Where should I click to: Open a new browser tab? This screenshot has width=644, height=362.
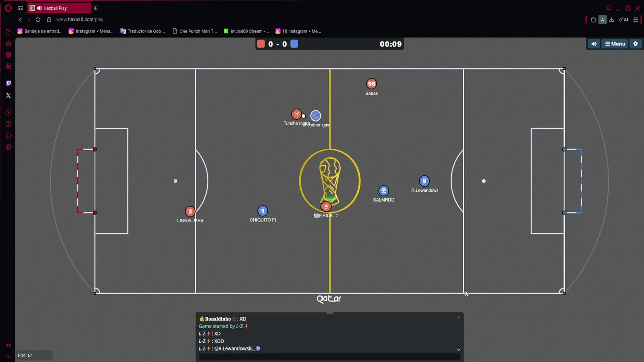[95, 8]
